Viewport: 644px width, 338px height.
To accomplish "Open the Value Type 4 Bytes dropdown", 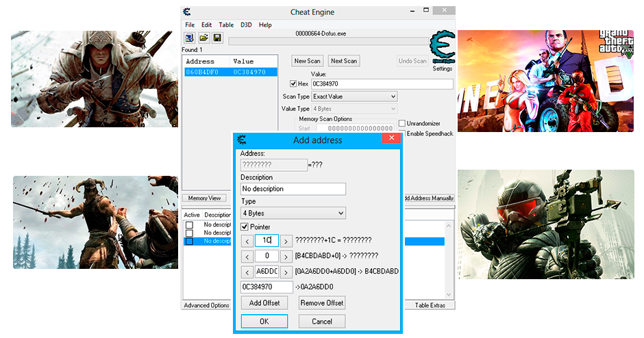I will coord(354,109).
